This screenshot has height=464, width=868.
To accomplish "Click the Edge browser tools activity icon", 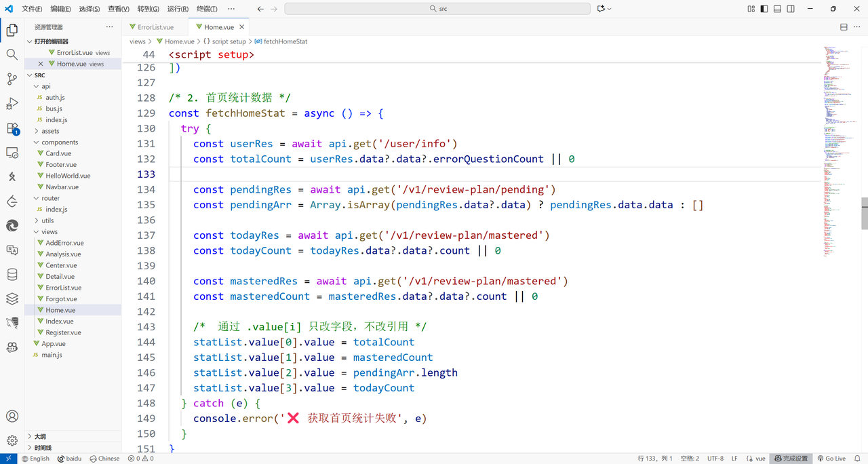I will tap(12, 226).
